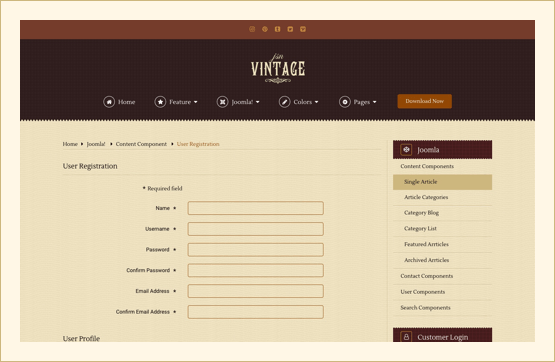Click the Joomla sidebar header icon
The width and height of the screenshot is (555, 362).
(x=406, y=150)
